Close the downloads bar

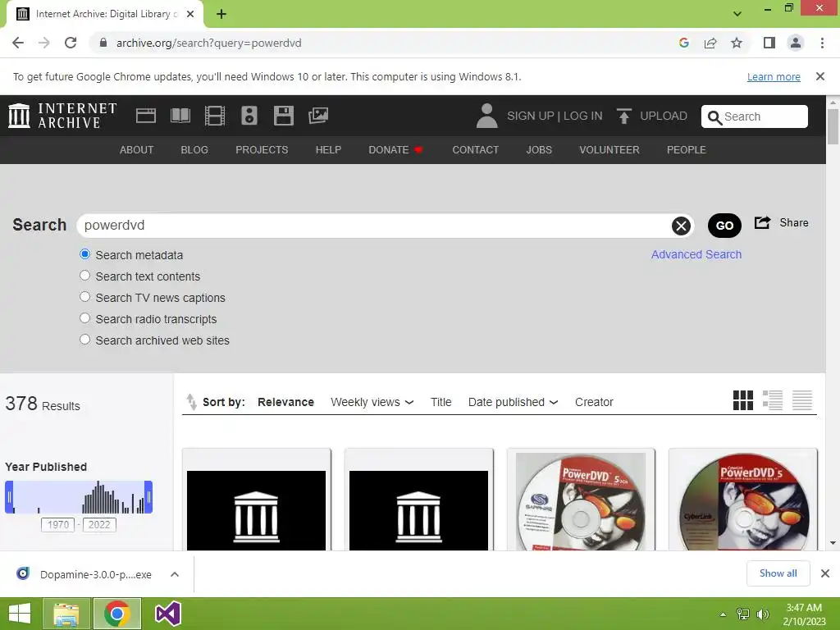pyautogui.click(x=825, y=573)
